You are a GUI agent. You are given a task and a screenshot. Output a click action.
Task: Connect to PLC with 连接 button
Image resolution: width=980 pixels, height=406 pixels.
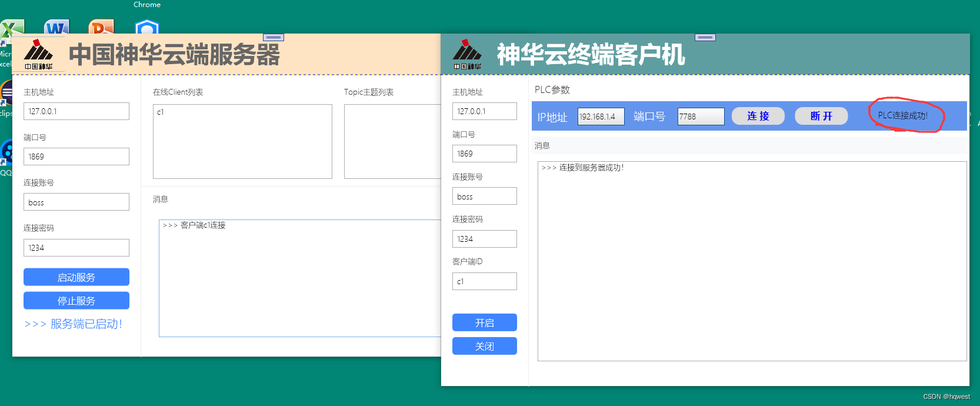tap(758, 116)
